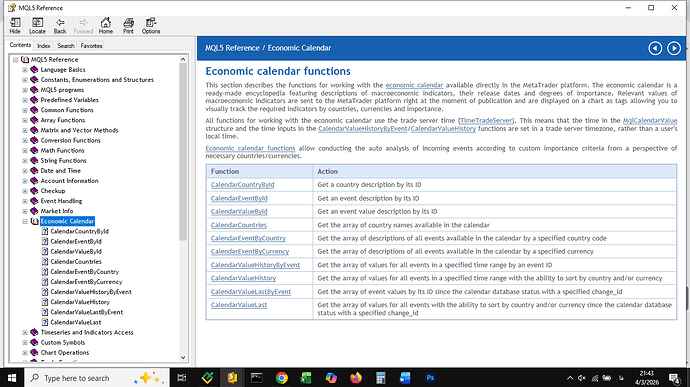Viewport: 690px width, 387px height.
Task: Click the Task View taskbar icon
Action: pos(181,378)
